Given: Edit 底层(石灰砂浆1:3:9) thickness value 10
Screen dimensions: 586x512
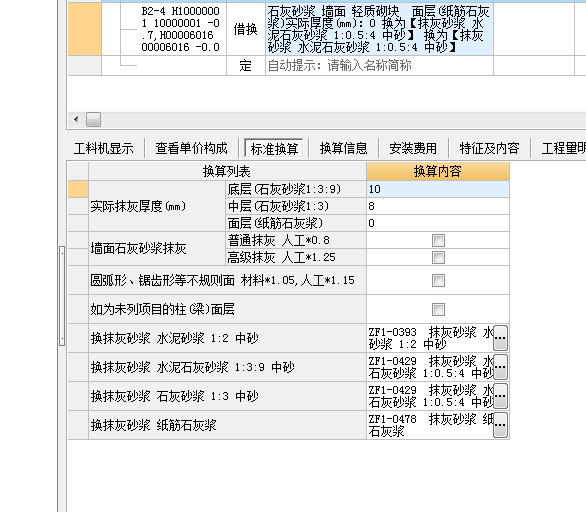Looking at the screenshot, I should click(x=438, y=189).
